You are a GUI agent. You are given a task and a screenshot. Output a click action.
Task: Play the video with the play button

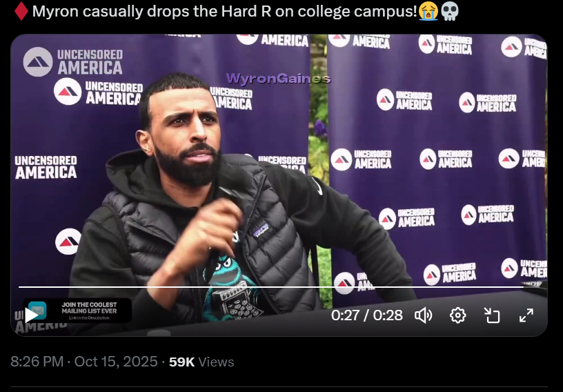32,315
